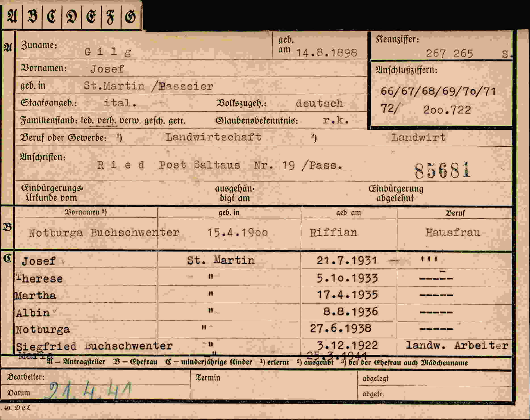This screenshot has width=530, height=420.
Task: Click the date '3.12.1922'
Action: click(347, 345)
